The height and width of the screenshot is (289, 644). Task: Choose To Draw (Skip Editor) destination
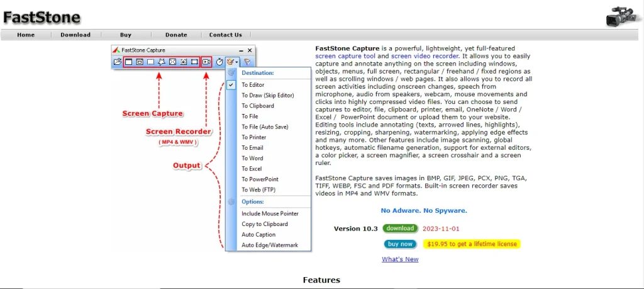point(268,95)
